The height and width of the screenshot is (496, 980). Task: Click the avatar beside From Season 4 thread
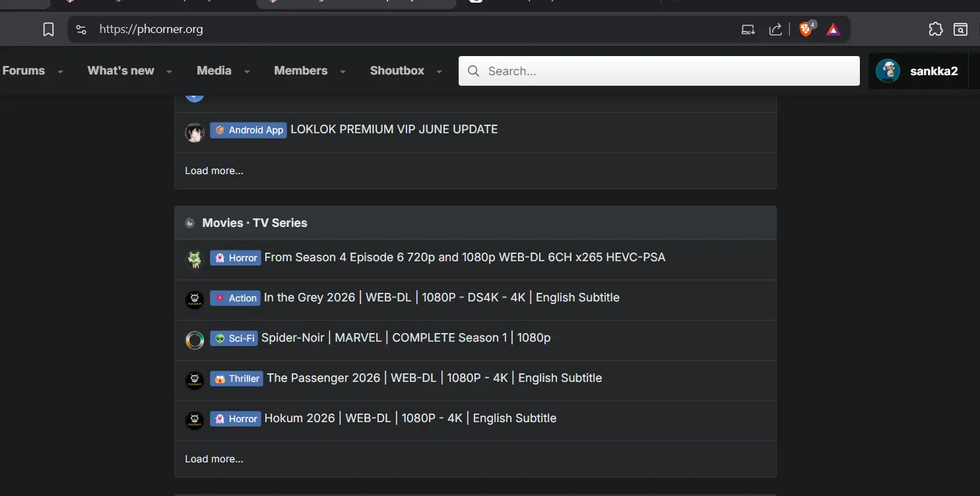[195, 260]
